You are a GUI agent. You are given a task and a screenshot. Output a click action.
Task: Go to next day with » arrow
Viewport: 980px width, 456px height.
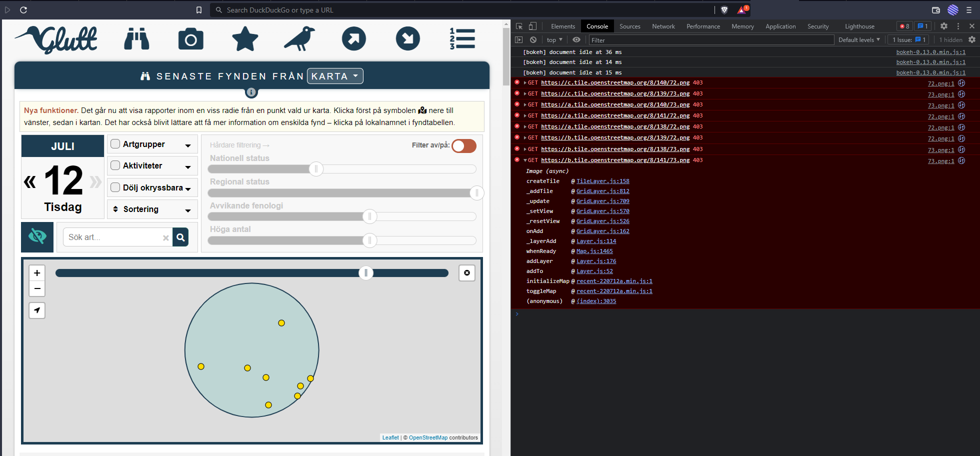pyautogui.click(x=95, y=182)
